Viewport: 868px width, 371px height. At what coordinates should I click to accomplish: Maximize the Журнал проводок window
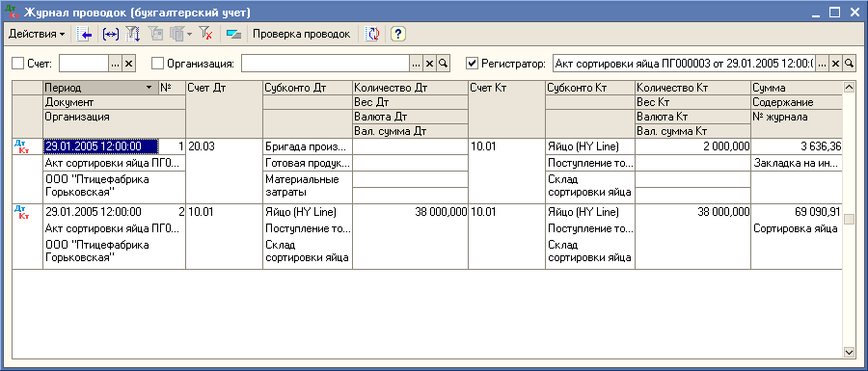[x=835, y=13]
